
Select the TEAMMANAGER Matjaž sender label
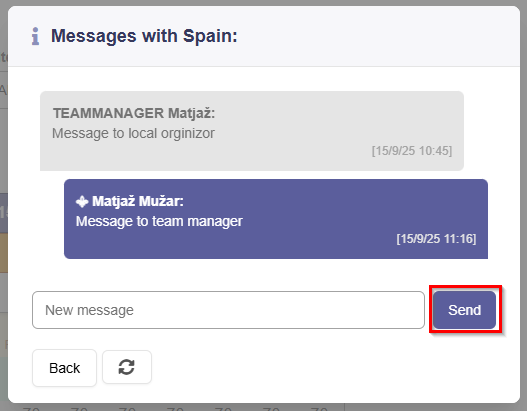pyautogui.click(x=134, y=113)
